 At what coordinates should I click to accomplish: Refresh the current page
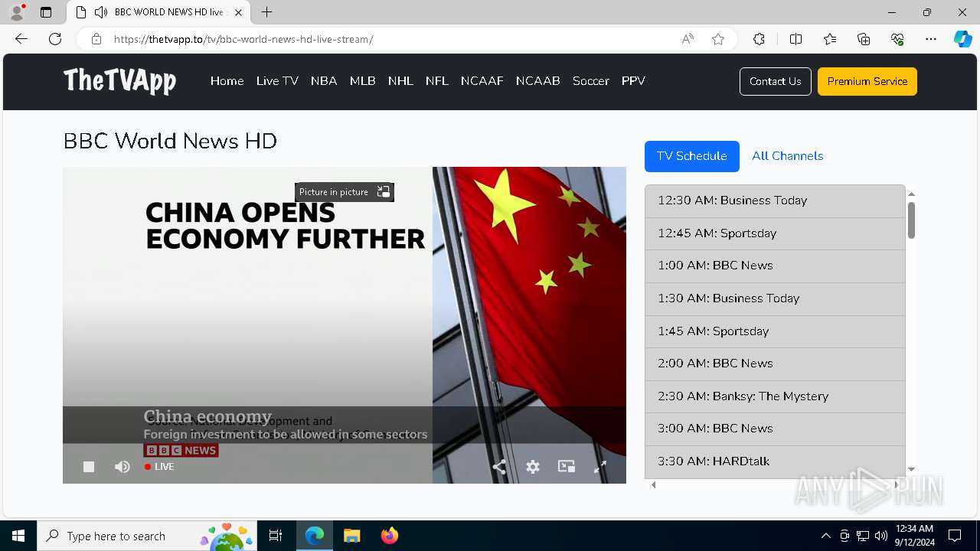(55, 39)
